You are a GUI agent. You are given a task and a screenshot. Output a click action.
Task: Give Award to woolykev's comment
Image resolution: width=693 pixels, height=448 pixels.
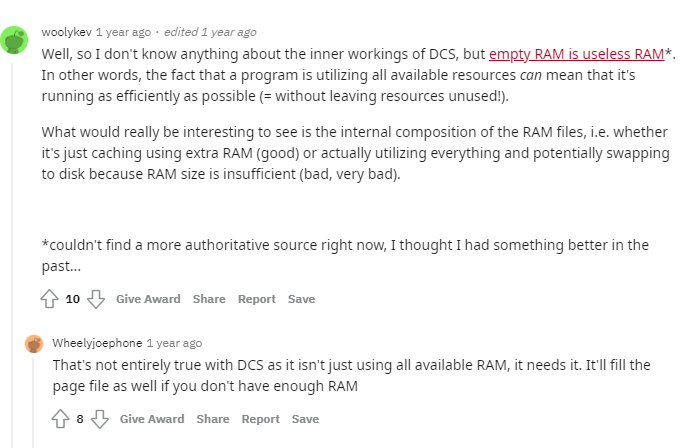click(148, 299)
